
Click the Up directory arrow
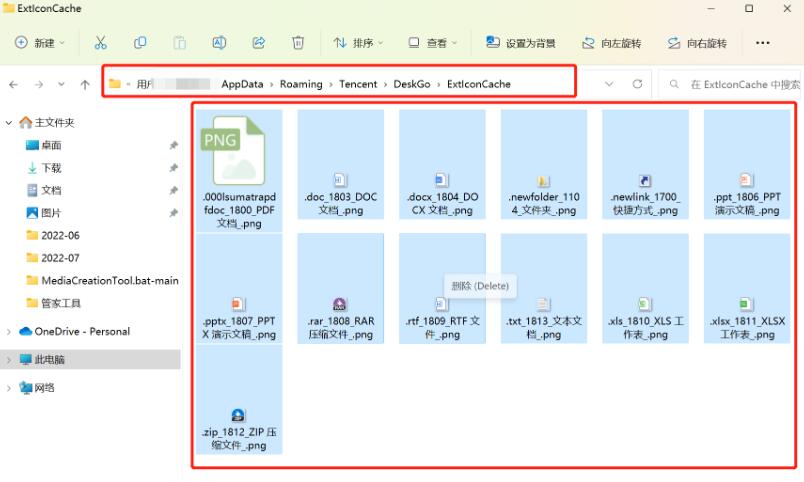(85, 85)
